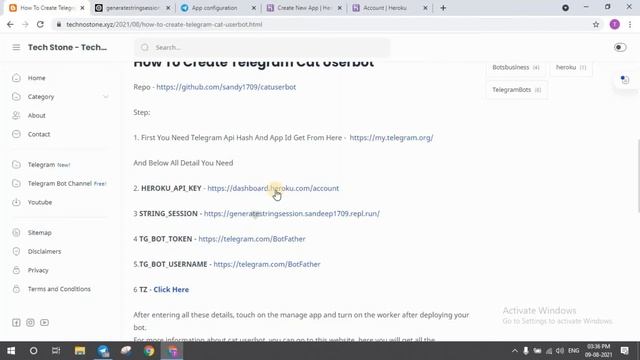Open the Disclaimers sidebar item
Viewport: 640px width, 360px height.
(x=44, y=251)
